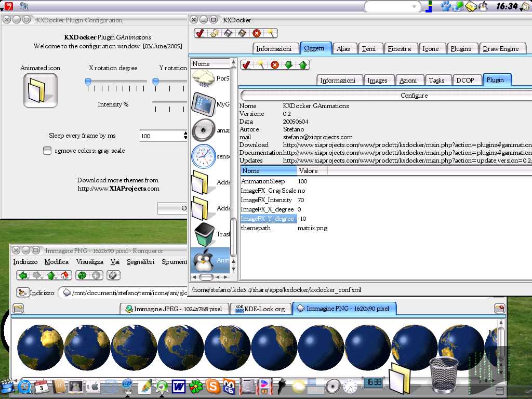Viewport: 532px width, 399px height.
Task: Go up a folder with Konqueror's green up arrow
Action: point(51,275)
